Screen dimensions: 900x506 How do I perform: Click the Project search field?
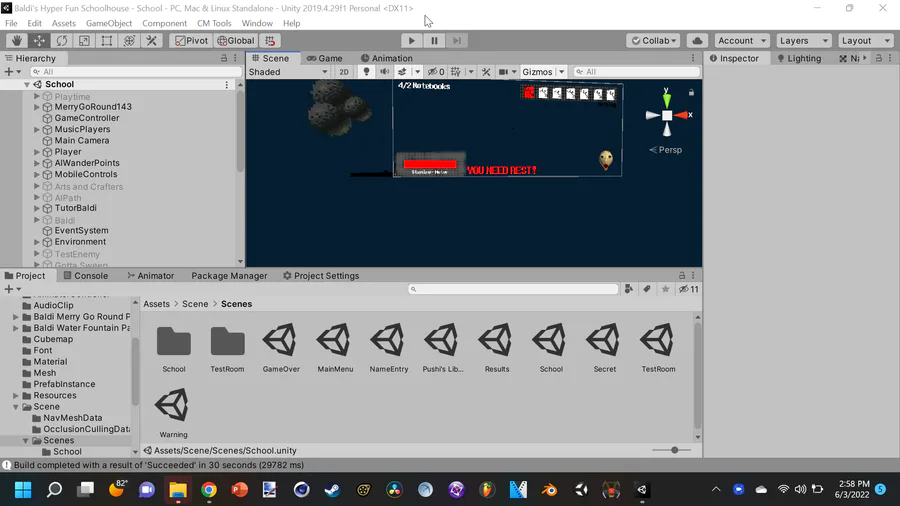tap(513, 289)
